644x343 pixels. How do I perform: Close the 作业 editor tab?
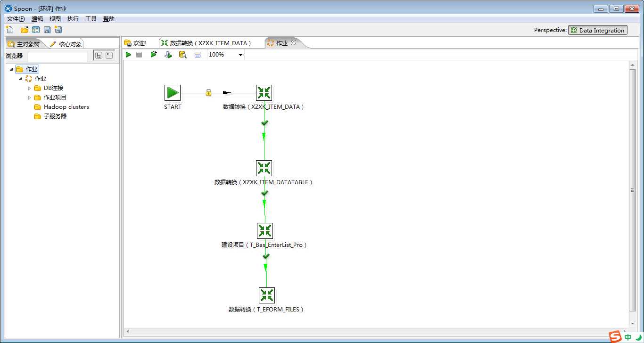294,43
